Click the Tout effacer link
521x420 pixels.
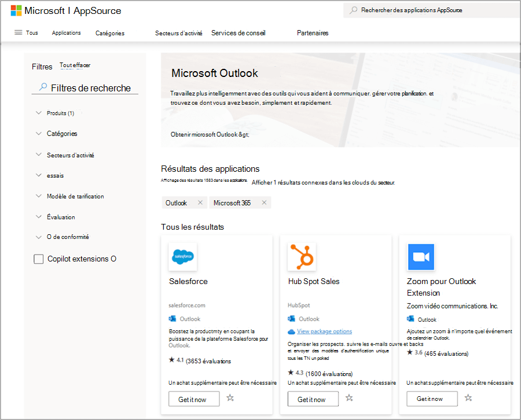point(75,65)
